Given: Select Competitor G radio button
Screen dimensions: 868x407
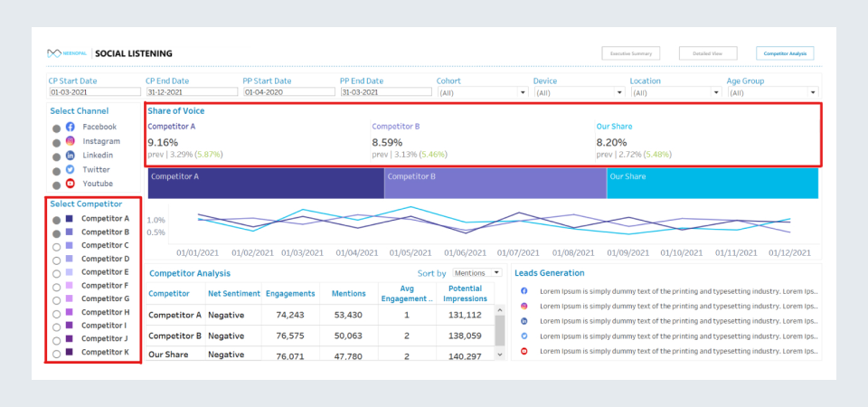Looking at the screenshot, I should point(56,300).
